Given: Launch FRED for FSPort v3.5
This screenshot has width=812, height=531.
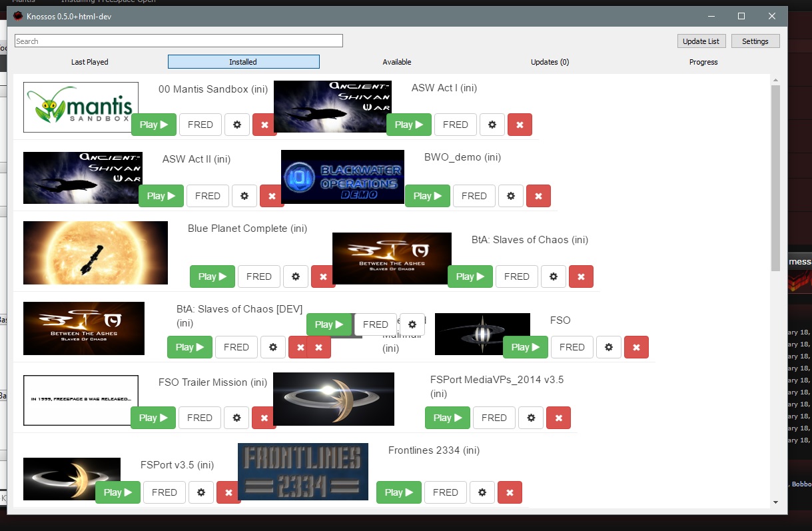Looking at the screenshot, I should click(x=165, y=492).
